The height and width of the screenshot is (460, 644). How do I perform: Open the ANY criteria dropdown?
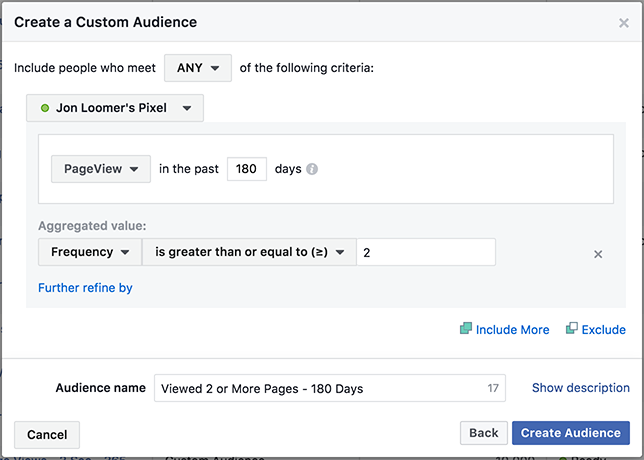[x=198, y=68]
